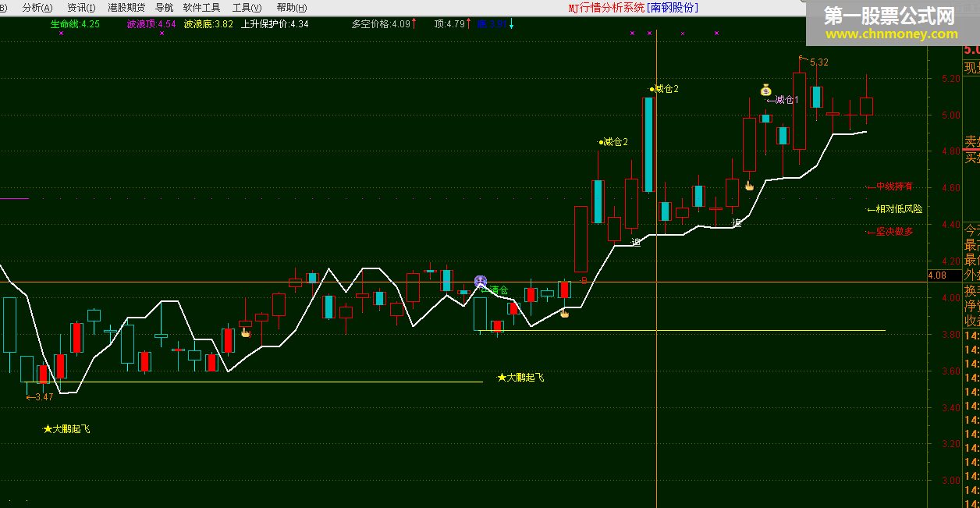Screen dimensions: 980x508
Task: Click the red up arrow after 顶:4.79
Action: pos(469,24)
